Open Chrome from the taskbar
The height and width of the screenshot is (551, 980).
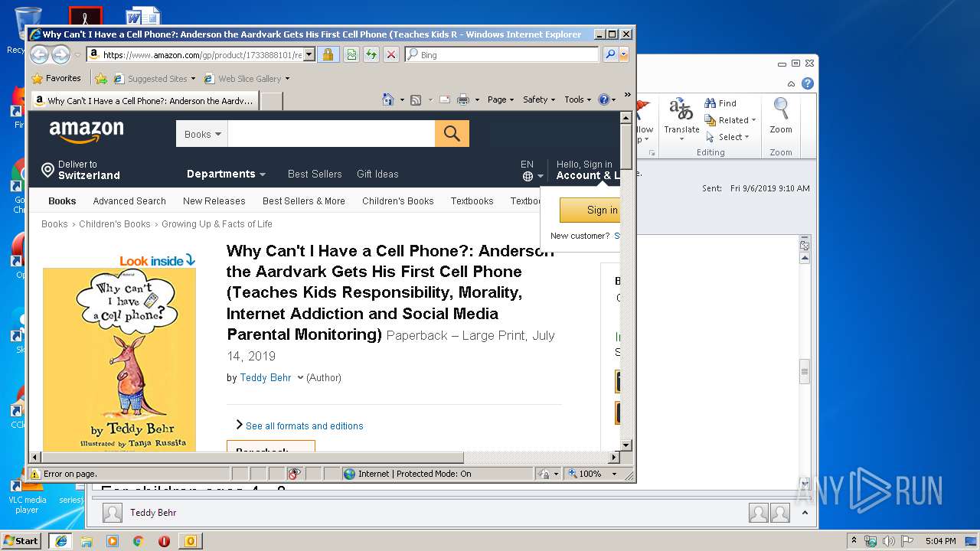[139, 541]
